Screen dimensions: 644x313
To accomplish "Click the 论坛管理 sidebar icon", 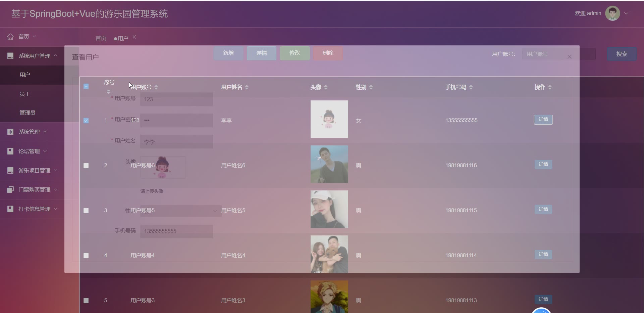I will click(10, 151).
